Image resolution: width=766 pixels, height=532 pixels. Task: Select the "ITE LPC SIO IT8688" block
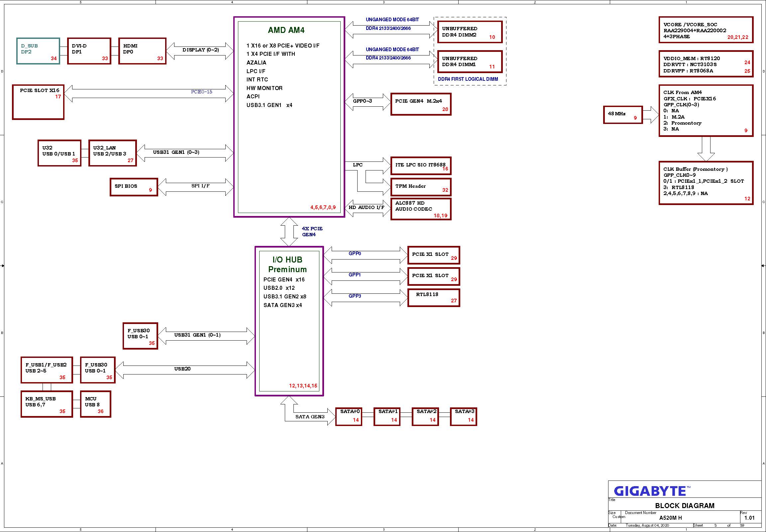tap(421, 166)
